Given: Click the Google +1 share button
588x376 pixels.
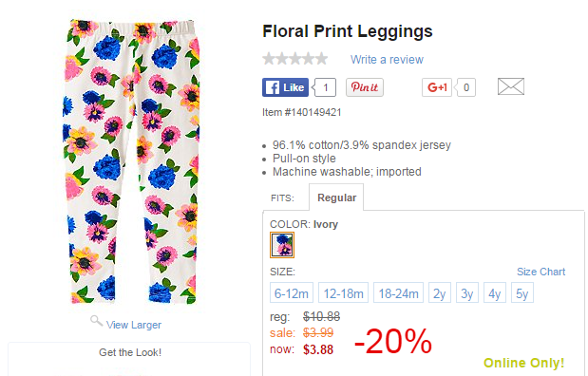Looking at the screenshot, I should tap(437, 87).
